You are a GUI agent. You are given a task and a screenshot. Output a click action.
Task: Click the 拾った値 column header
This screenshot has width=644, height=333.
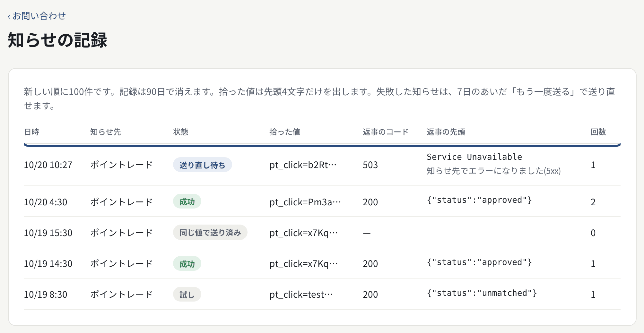[x=285, y=132]
